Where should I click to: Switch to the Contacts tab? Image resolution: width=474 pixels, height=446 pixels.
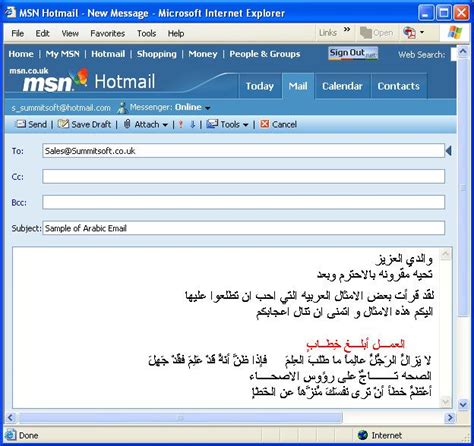coord(398,86)
